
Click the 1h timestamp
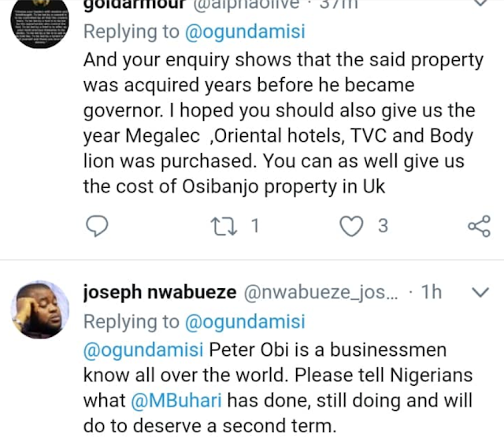click(x=432, y=293)
